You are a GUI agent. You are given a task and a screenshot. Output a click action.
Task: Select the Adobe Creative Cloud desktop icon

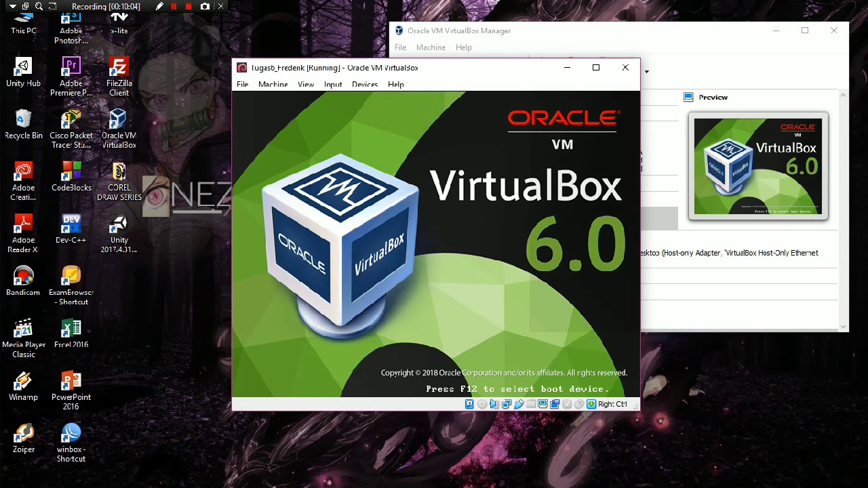pyautogui.click(x=23, y=182)
